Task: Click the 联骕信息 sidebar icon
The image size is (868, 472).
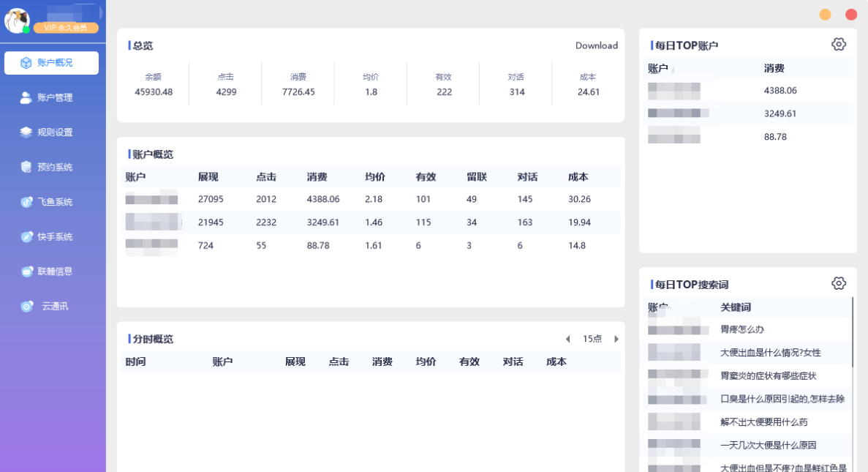Action: click(x=26, y=271)
